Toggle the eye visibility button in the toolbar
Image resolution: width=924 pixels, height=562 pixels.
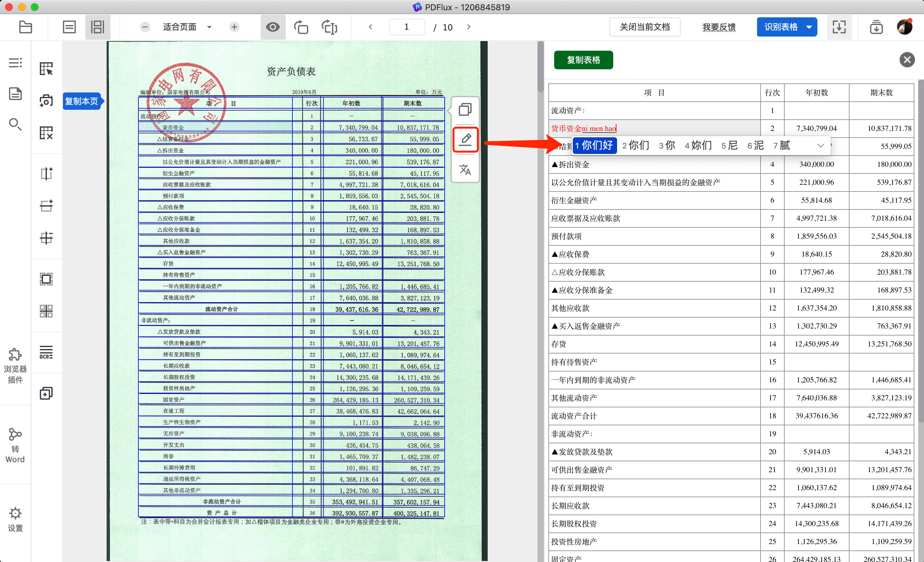click(273, 27)
